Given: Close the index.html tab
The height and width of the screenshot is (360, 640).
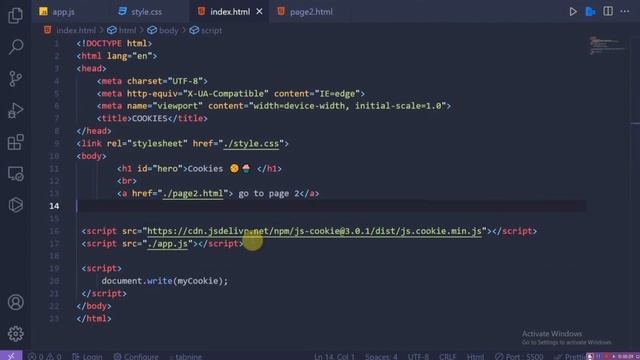Looking at the screenshot, I should tap(259, 12).
